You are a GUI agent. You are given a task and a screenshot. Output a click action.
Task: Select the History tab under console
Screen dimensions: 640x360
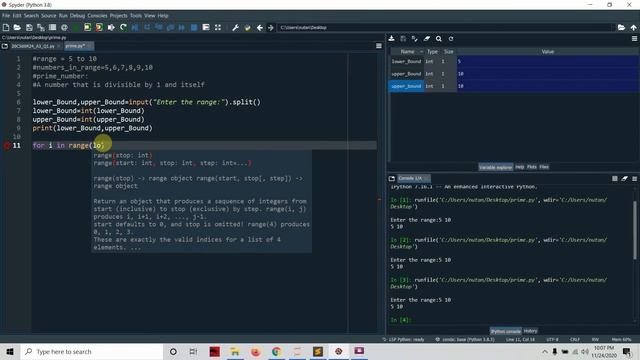(530, 331)
